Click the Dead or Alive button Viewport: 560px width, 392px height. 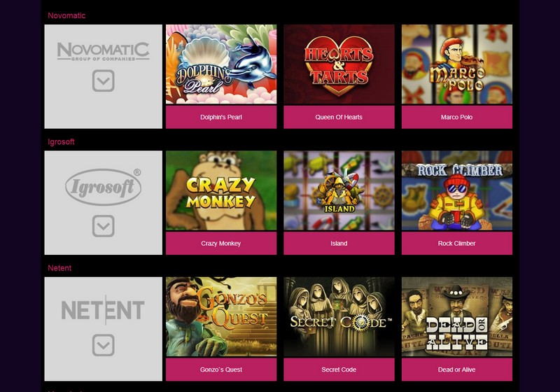(457, 370)
